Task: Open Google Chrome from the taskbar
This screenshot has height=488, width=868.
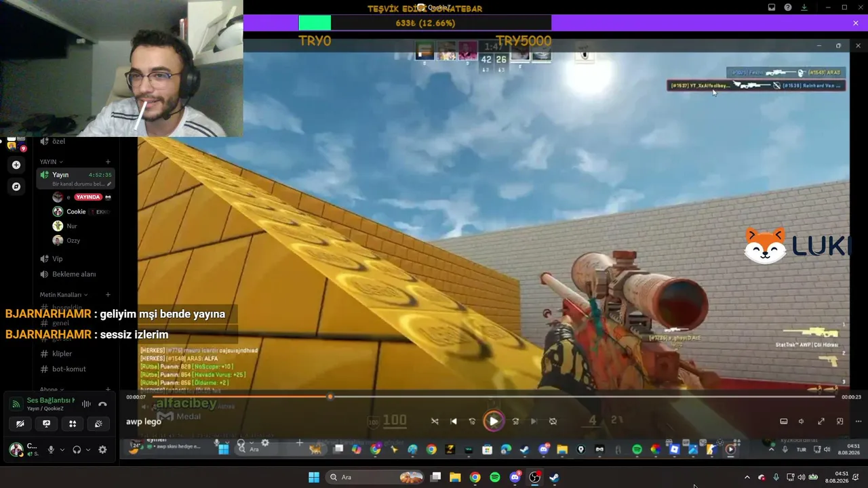Action: click(475, 477)
